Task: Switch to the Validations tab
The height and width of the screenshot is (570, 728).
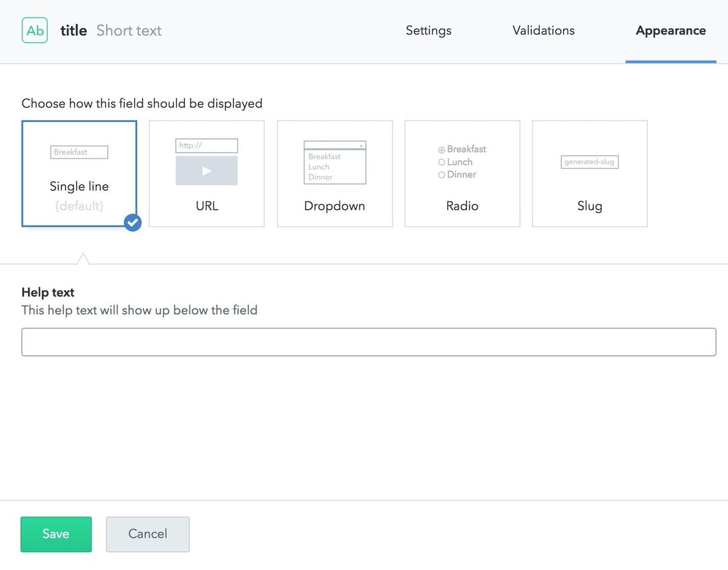Action: coord(543,30)
